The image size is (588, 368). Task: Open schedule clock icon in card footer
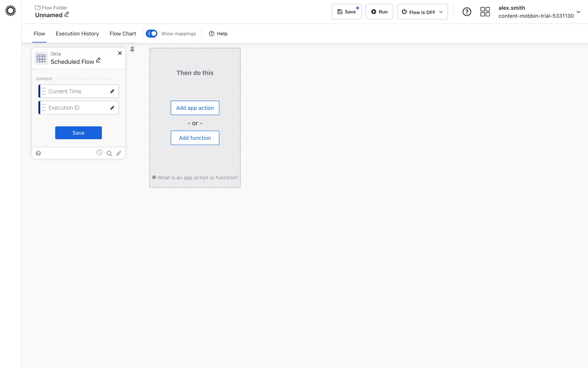click(100, 152)
